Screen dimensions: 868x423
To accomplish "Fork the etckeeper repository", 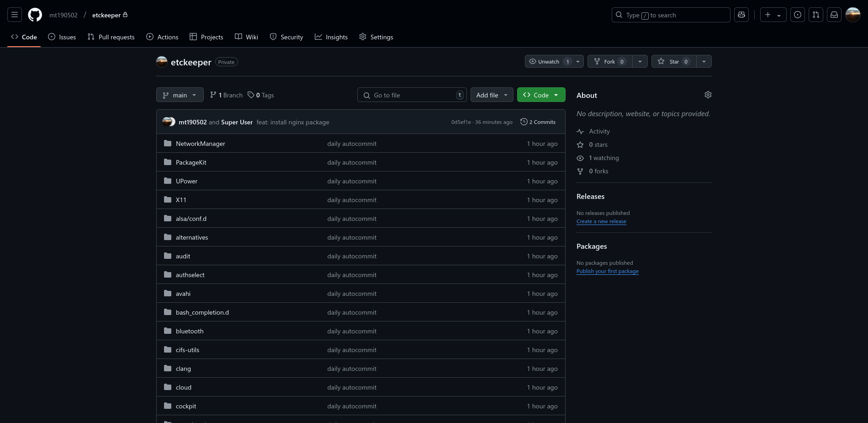I will [x=610, y=61].
